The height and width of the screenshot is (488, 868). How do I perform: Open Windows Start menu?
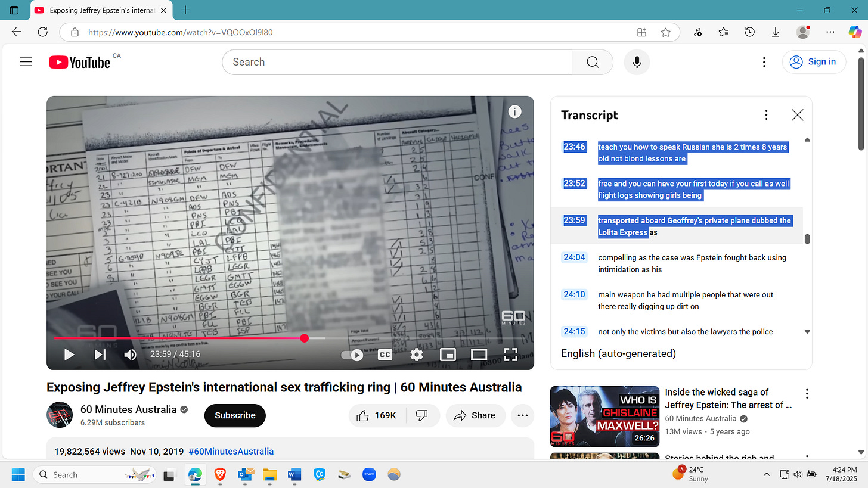[x=18, y=475]
